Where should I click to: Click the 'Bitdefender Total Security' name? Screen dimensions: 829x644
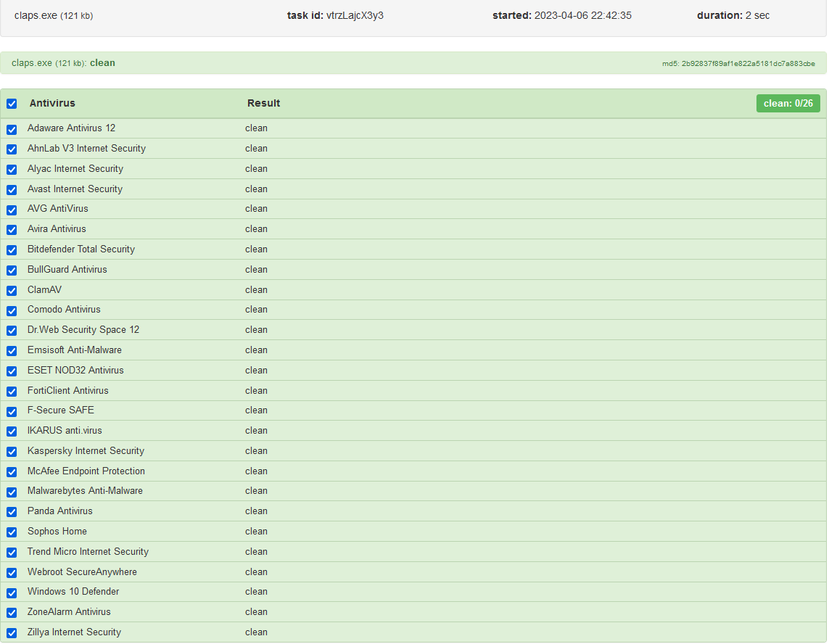tap(81, 249)
